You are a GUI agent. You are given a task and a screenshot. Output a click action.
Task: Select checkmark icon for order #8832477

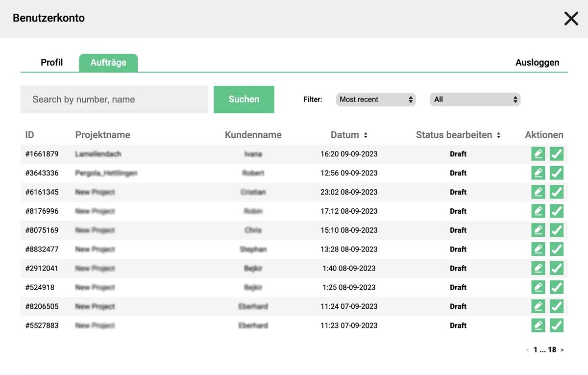[557, 250]
